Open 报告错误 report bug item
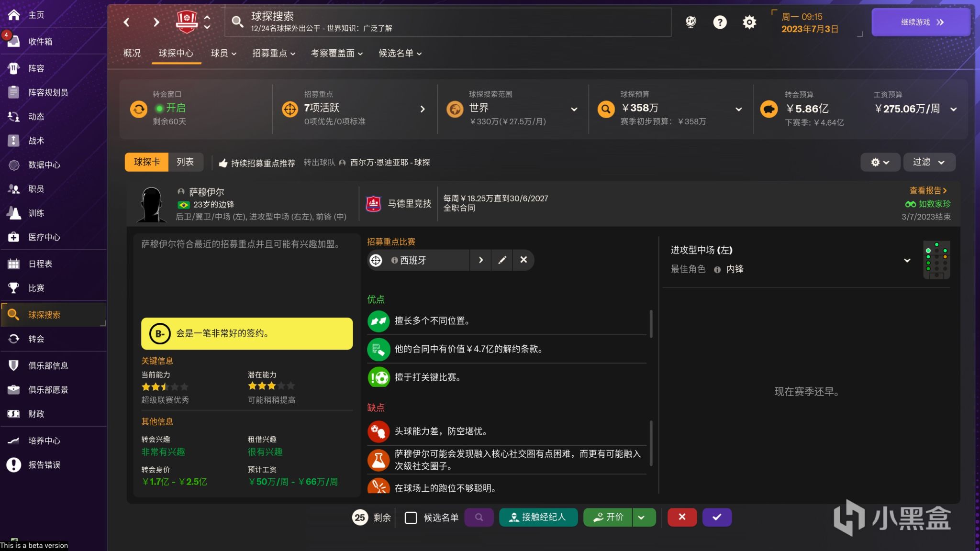The width and height of the screenshot is (980, 551). click(x=53, y=465)
